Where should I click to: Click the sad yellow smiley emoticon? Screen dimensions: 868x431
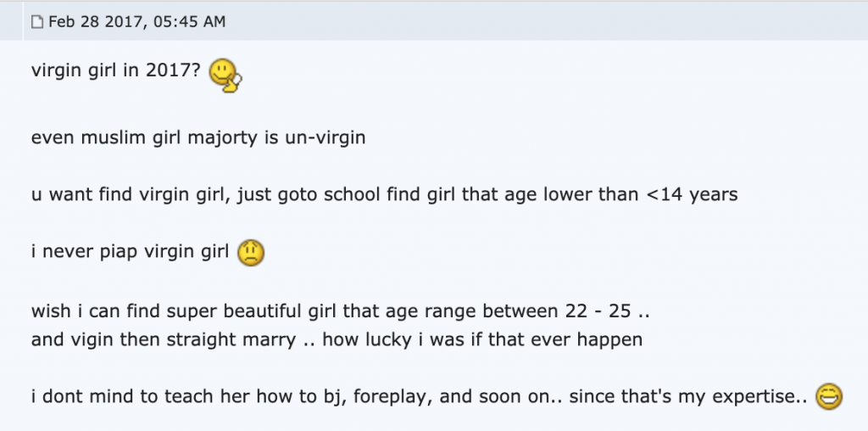coord(252,252)
